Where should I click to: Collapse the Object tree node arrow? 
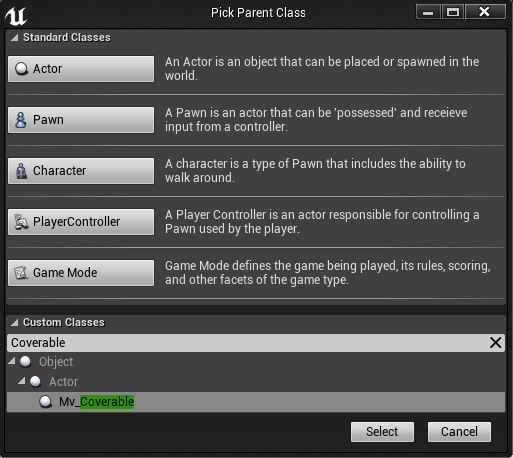pyautogui.click(x=12, y=361)
